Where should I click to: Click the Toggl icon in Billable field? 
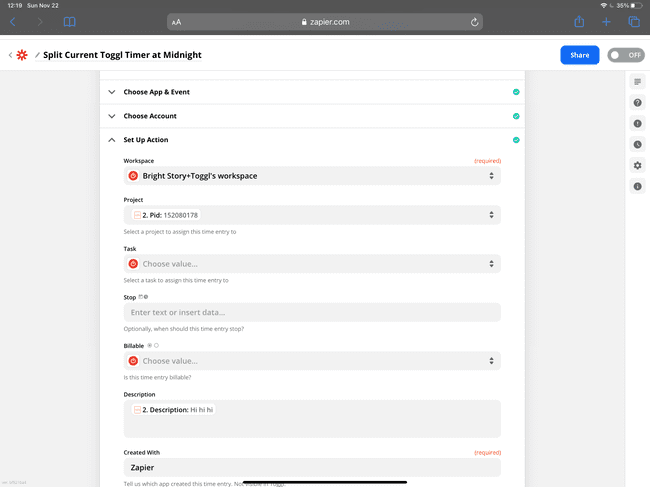133,361
